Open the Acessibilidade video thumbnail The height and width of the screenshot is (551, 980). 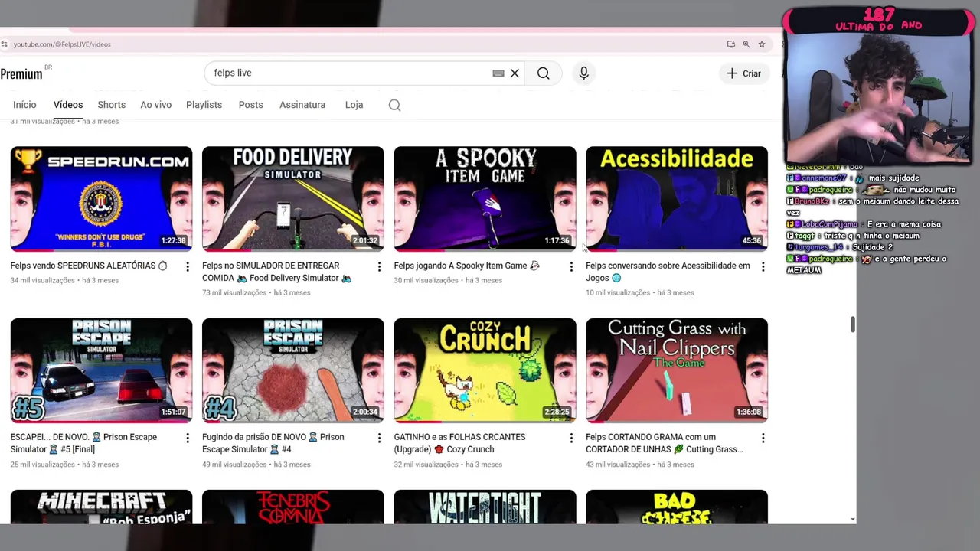tap(676, 198)
